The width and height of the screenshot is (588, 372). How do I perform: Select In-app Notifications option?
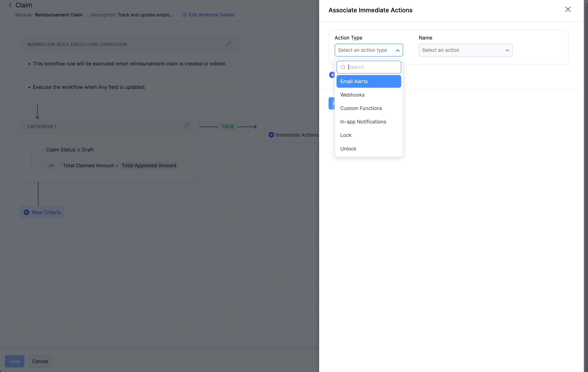[x=369, y=122]
